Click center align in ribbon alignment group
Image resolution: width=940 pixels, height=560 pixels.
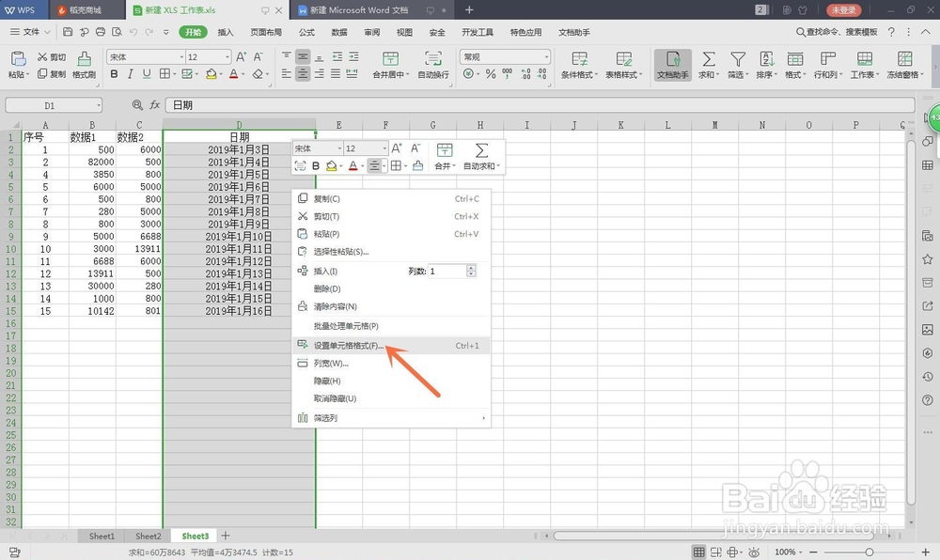(x=303, y=73)
